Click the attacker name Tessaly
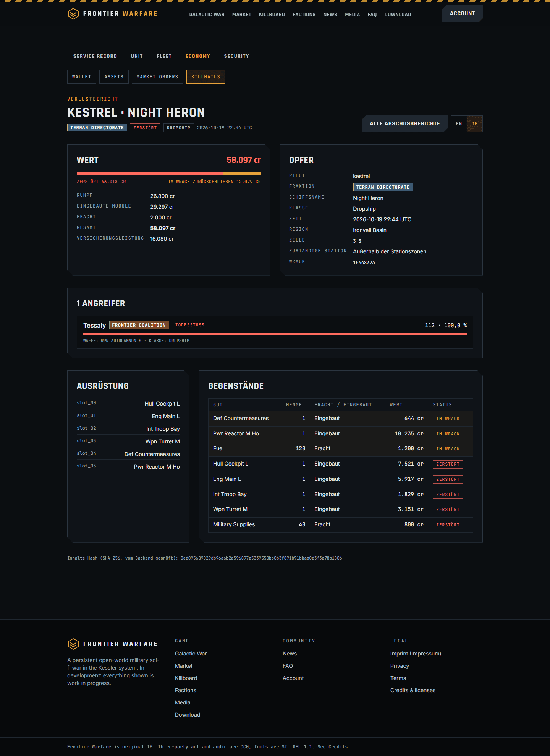 (x=94, y=325)
